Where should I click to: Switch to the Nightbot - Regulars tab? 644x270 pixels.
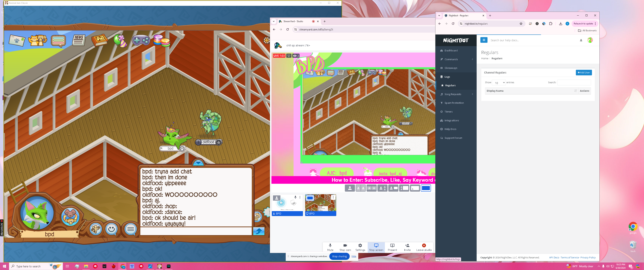[464, 16]
